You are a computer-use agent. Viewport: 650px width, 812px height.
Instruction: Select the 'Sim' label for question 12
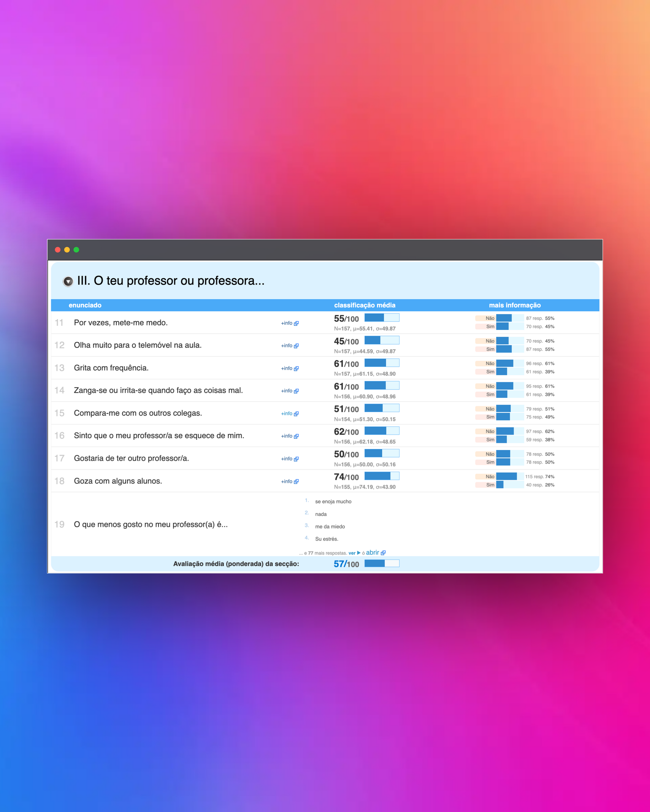[490, 349]
